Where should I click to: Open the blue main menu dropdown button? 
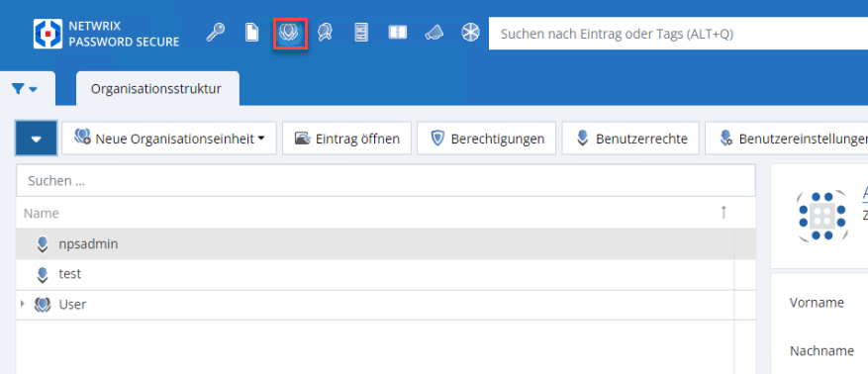[36, 138]
